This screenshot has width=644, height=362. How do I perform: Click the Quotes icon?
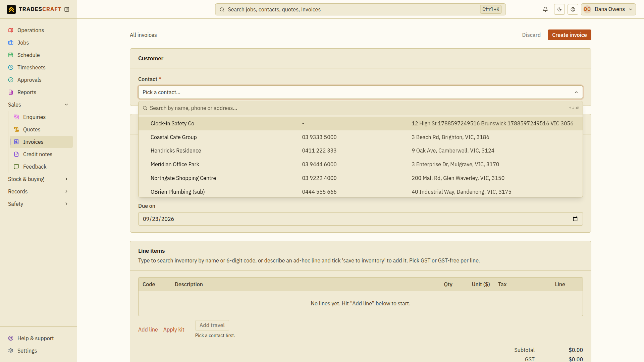coord(16,129)
